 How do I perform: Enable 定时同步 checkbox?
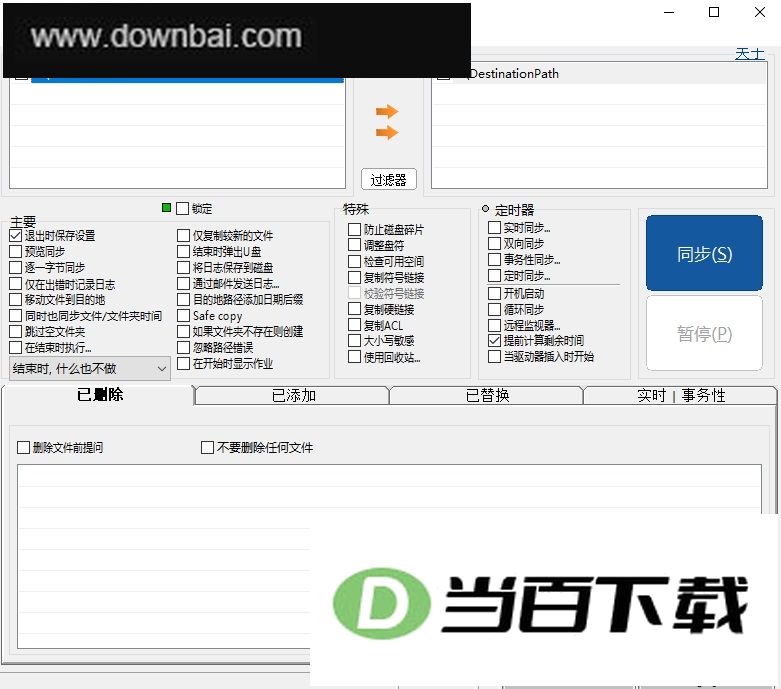tap(494, 276)
